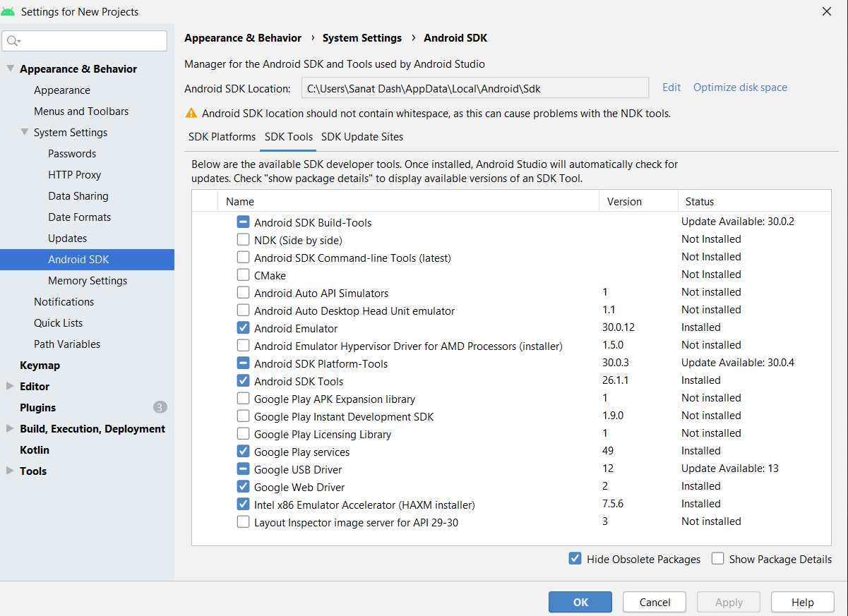
Task: Check Android Auto API Simulators
Action: [243, 293]
